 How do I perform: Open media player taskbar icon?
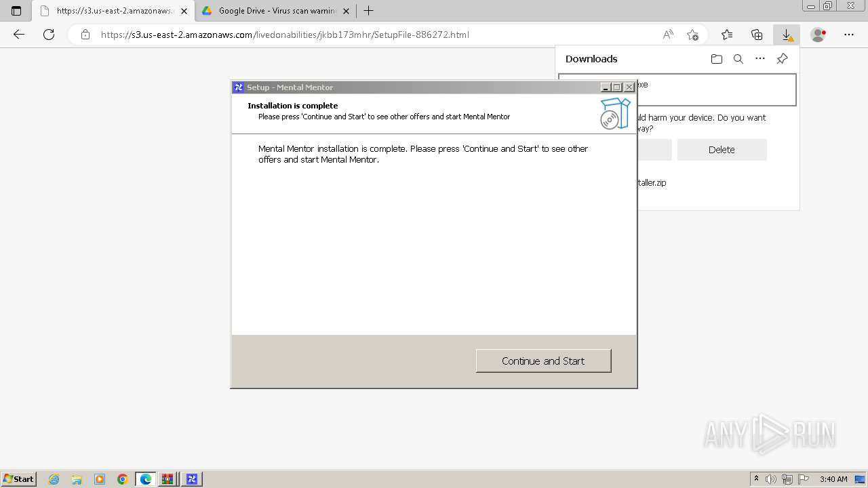(100, 479)
